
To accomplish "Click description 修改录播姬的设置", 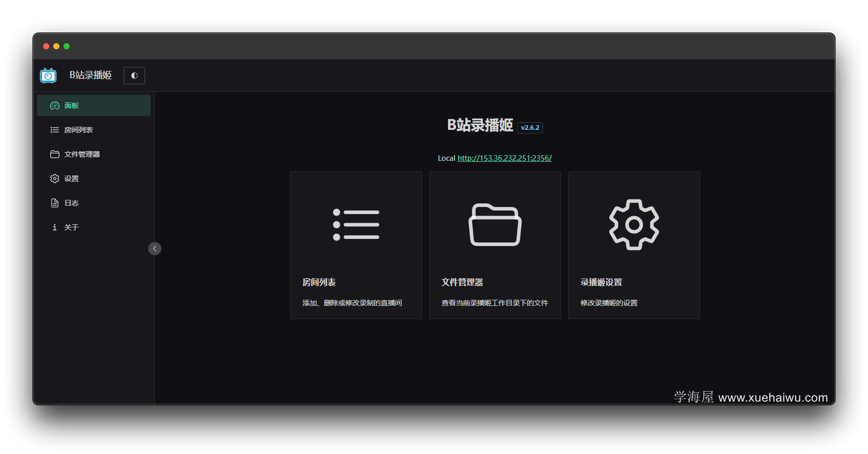I will (x=609, y=303).
